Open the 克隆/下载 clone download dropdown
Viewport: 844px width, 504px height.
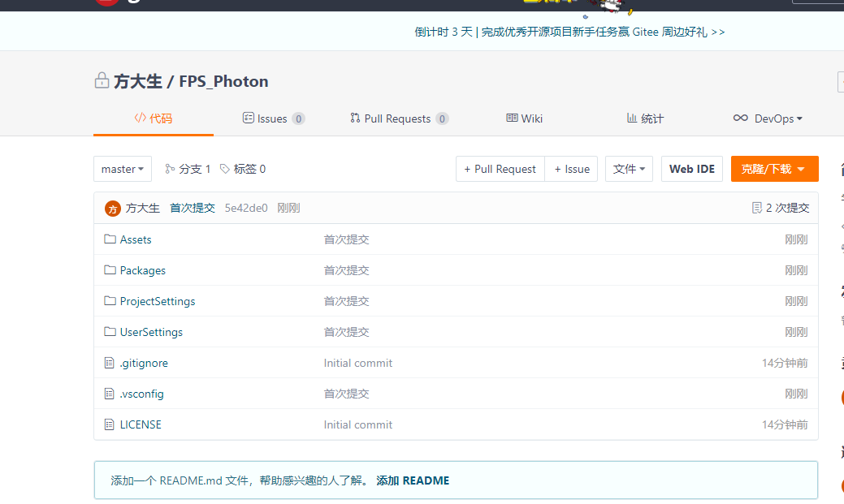coord(775,169)
